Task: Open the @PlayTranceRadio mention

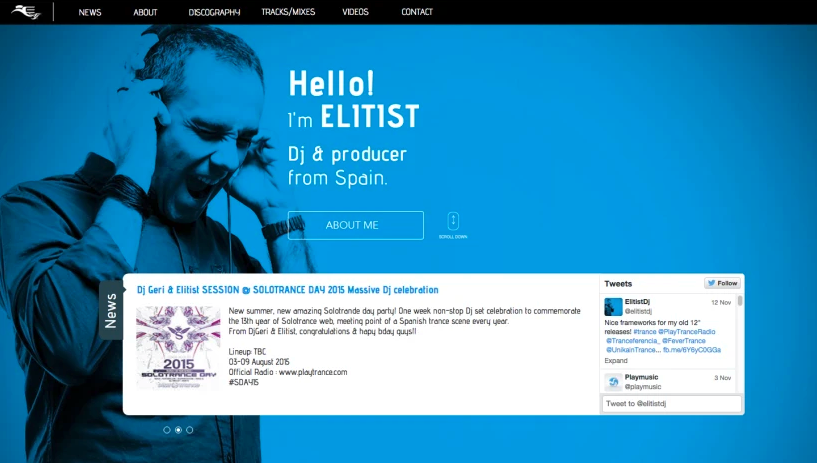Action: coord(687,332)
